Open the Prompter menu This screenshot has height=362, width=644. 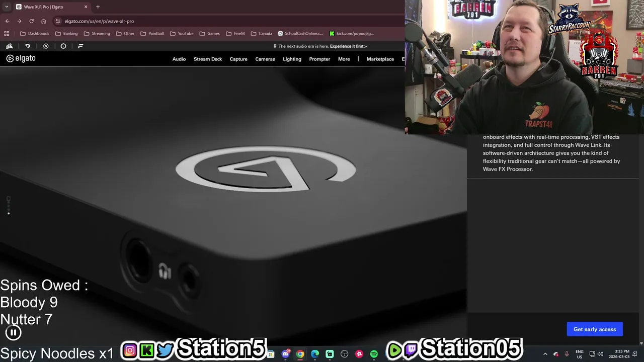tap(319, 59)
